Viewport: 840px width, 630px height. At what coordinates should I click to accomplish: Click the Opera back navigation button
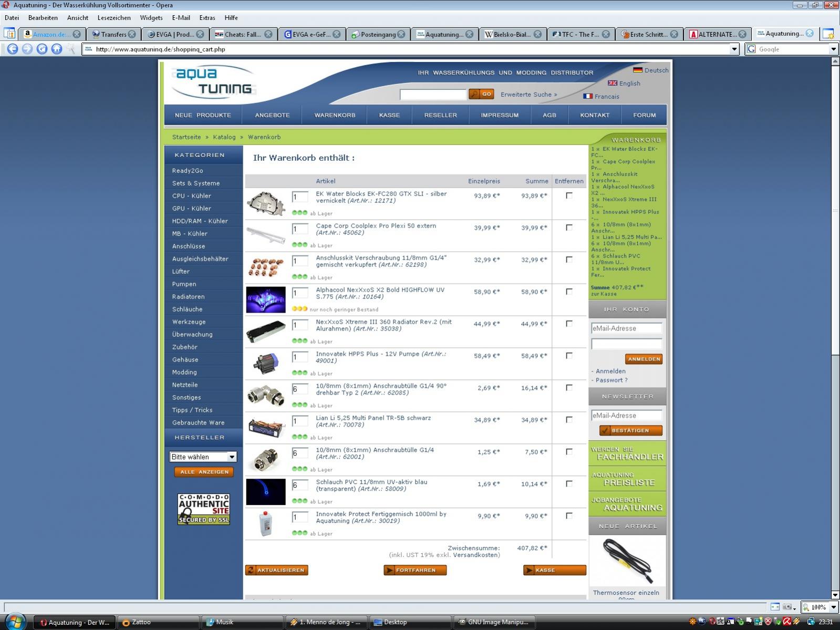[13, 49]
